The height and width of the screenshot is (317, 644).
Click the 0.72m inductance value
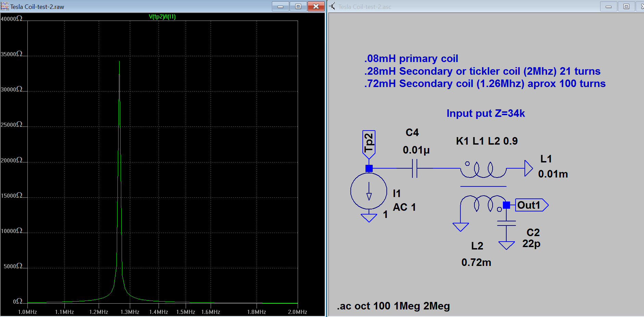click(476, 262)
